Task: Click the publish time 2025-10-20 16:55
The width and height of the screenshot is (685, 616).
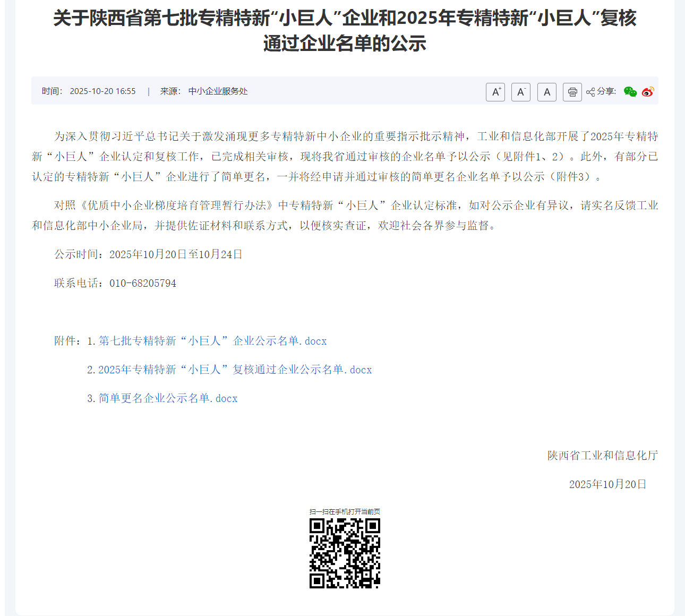Action: tap(102, 91)
